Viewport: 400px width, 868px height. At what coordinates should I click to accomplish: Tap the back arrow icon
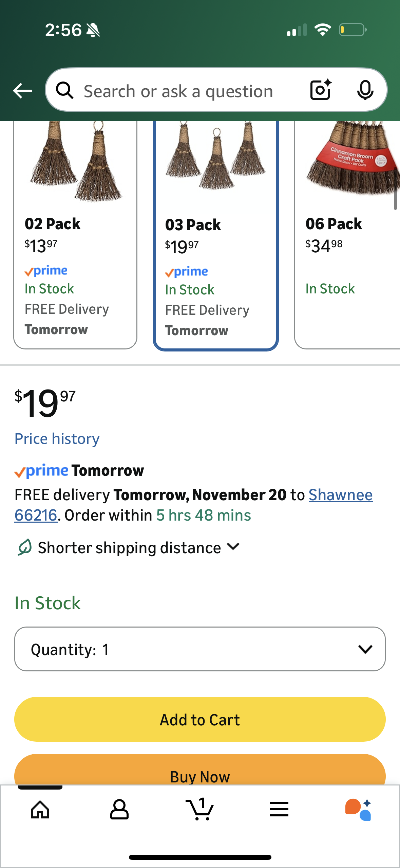(x=22, y=91)
